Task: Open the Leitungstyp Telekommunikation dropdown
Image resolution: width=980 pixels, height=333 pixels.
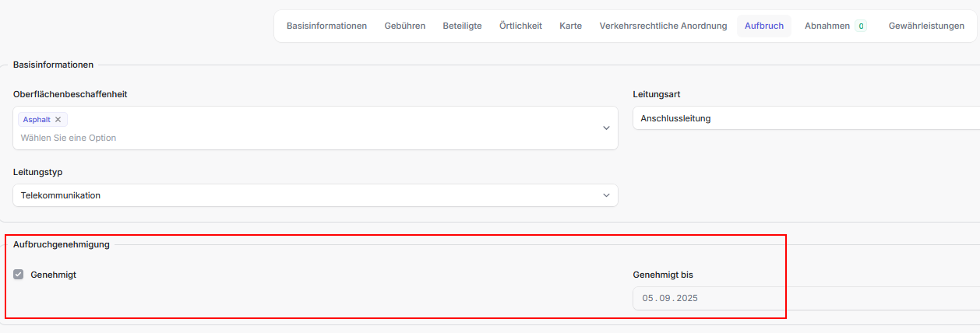Action: point(315,195)
